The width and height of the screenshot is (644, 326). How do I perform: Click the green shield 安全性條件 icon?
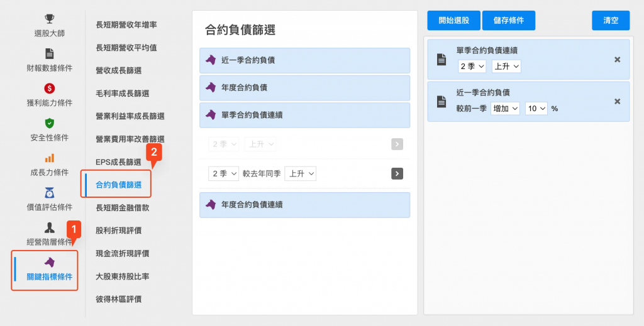(x=49, y=123)
